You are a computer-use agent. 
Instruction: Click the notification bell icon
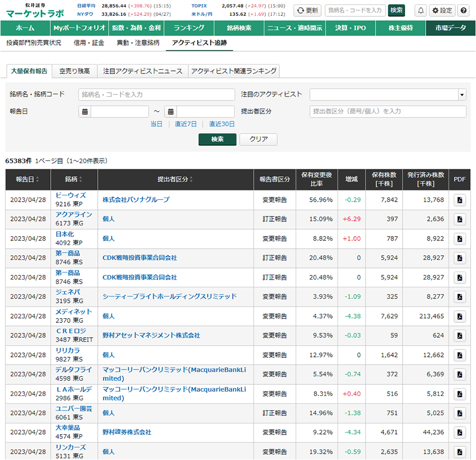click(x=420, y=11)
